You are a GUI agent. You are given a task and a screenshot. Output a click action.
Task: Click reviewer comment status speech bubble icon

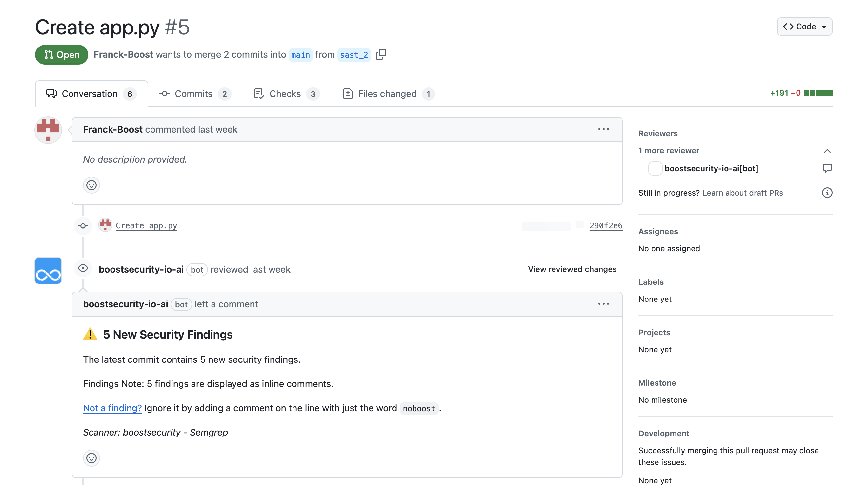(827, 168)
